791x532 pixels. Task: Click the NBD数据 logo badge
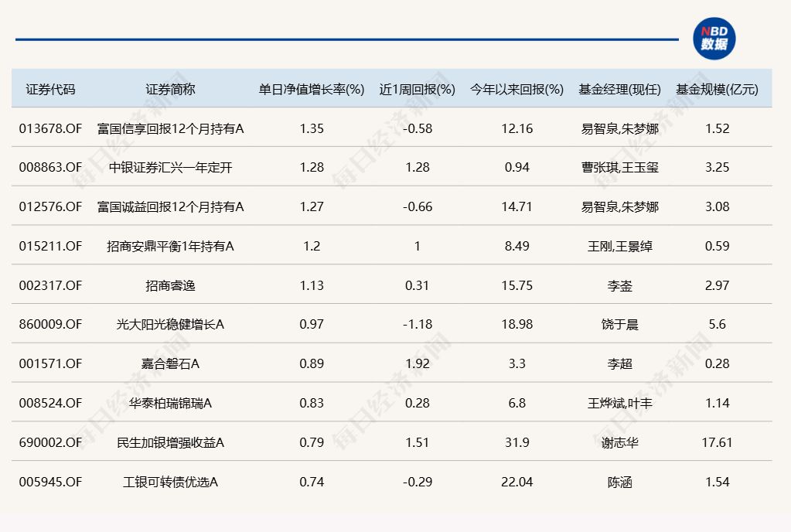[x=714, y=39]
